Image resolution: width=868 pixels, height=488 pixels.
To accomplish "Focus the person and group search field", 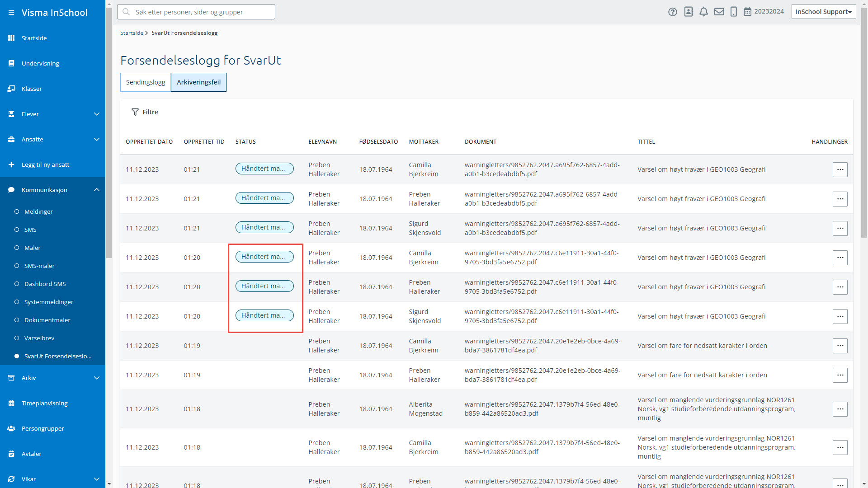I will coord(196,12).
